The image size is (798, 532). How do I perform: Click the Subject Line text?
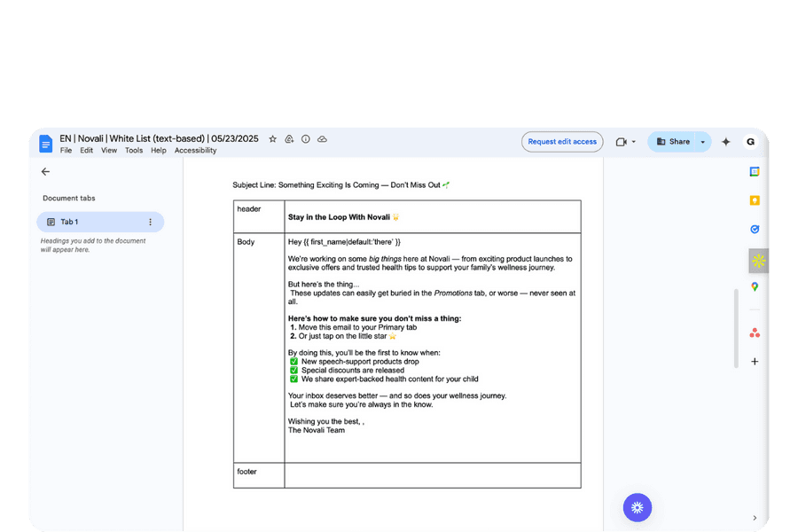[340, 184]
